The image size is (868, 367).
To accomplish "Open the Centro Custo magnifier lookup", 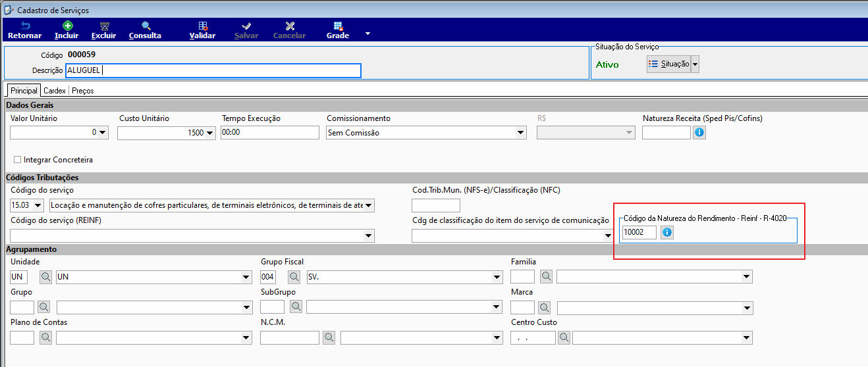I will [x=564, y=337].
